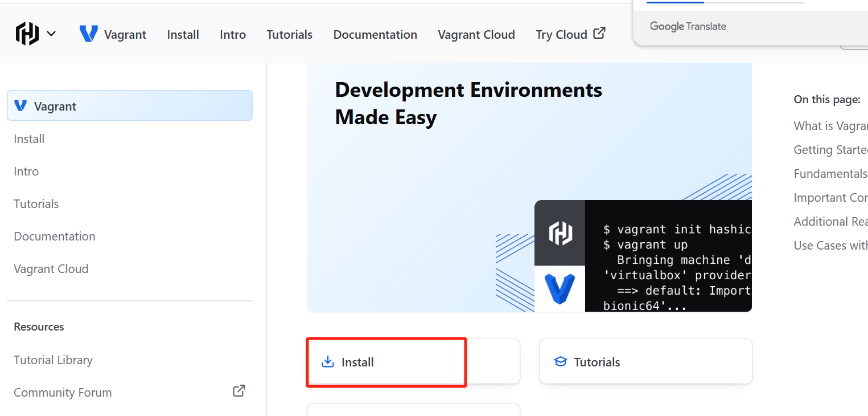
Task: Jump to Additional Reading section
Action: tap(831, 222)
